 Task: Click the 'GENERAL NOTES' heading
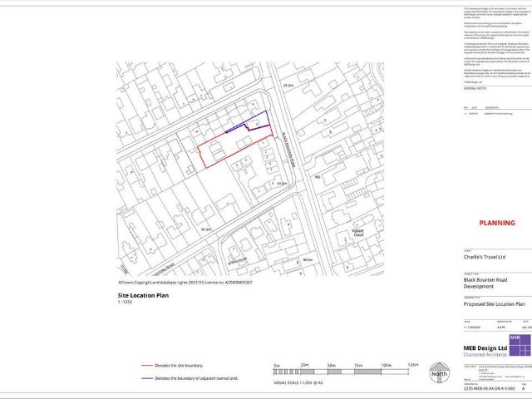tap(475, 88)
